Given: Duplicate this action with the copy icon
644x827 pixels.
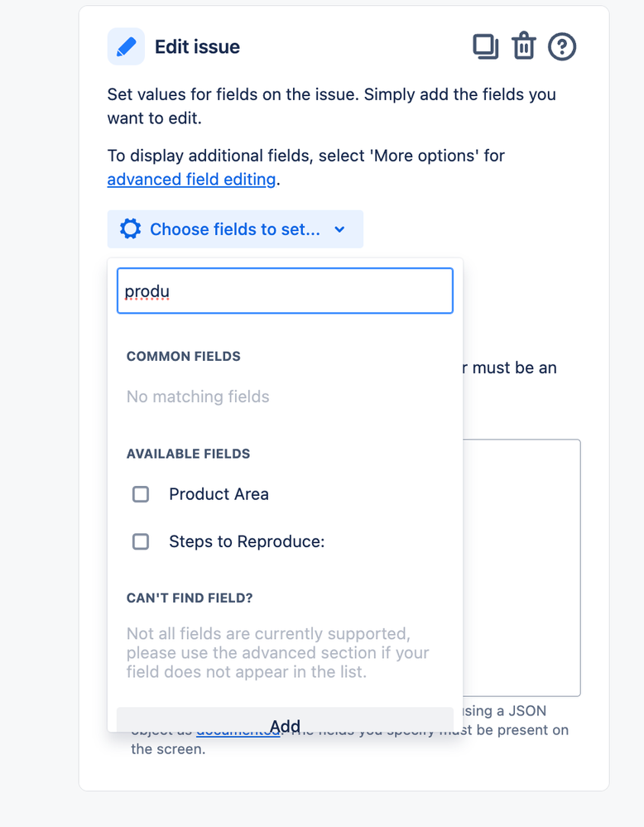Looking at the screenshot, I should pyautogui.click(x=485, y=46).
